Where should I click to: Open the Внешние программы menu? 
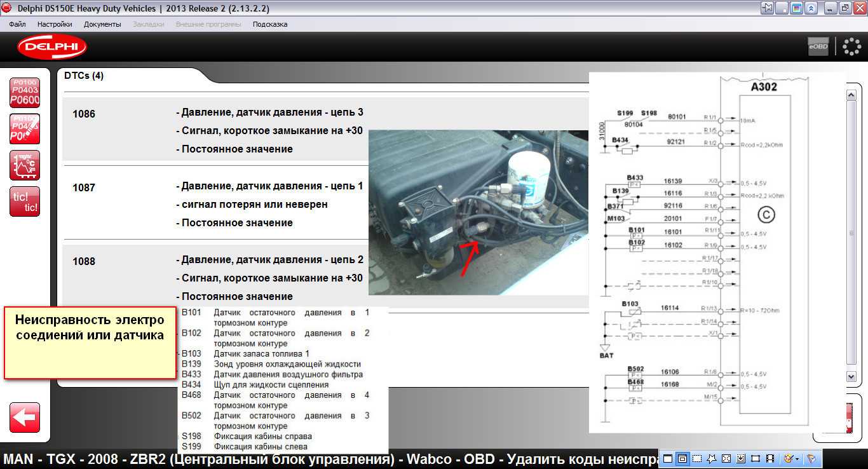tap(208, 24)
